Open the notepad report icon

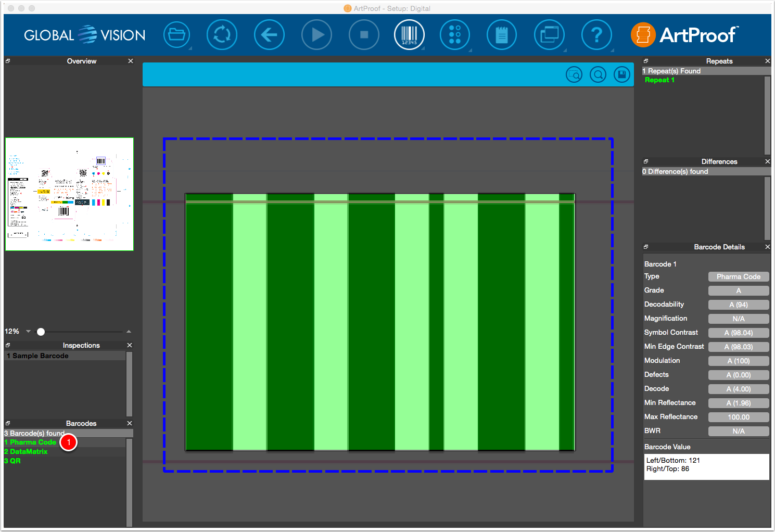(x=502, y=35)
